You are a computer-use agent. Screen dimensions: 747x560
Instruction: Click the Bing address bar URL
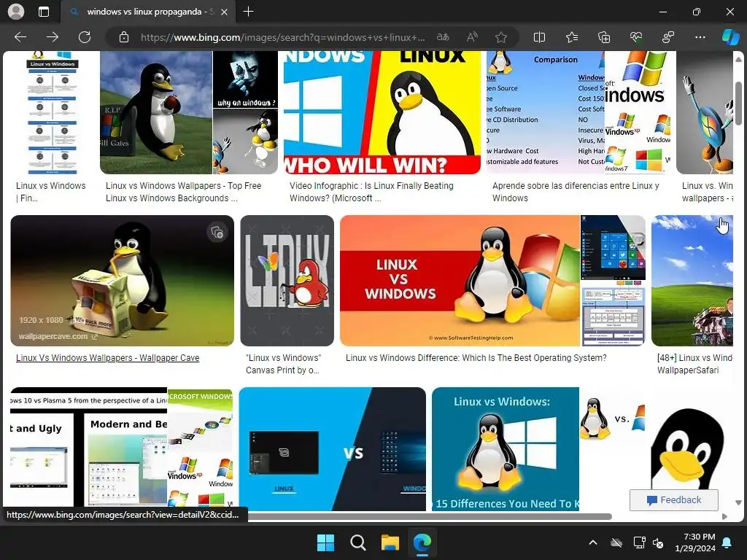[282, 37]
